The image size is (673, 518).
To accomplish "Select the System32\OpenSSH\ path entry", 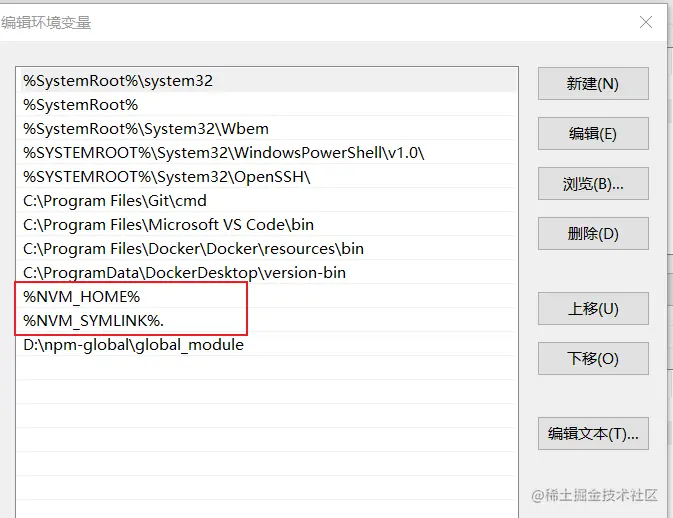I will pos(167,177).
